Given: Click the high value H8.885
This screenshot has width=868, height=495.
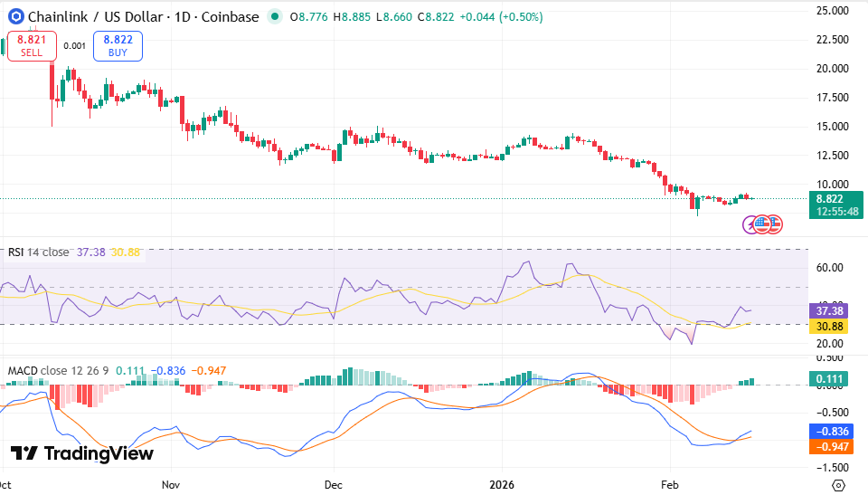Looking at the screenshot, I should tap(352, 17).
